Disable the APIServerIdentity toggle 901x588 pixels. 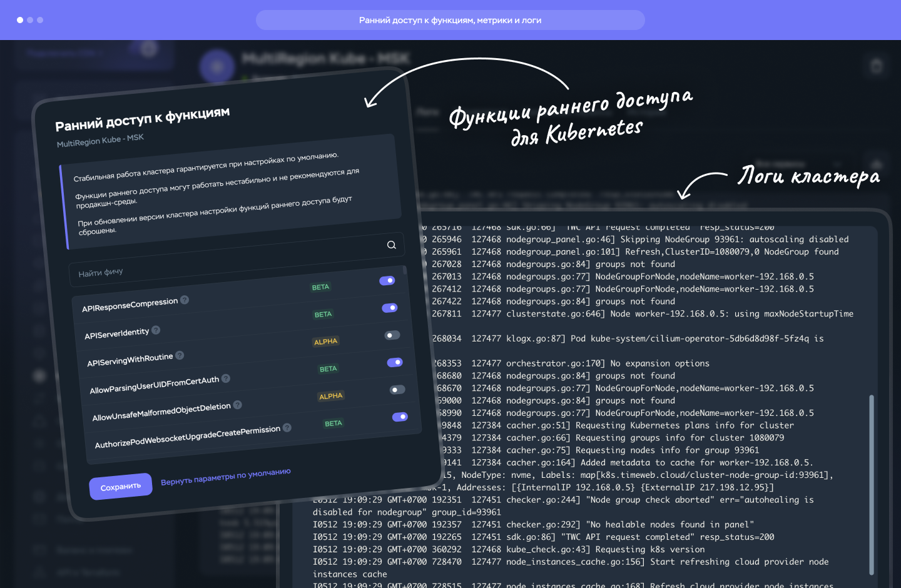[x=390, y=308]
